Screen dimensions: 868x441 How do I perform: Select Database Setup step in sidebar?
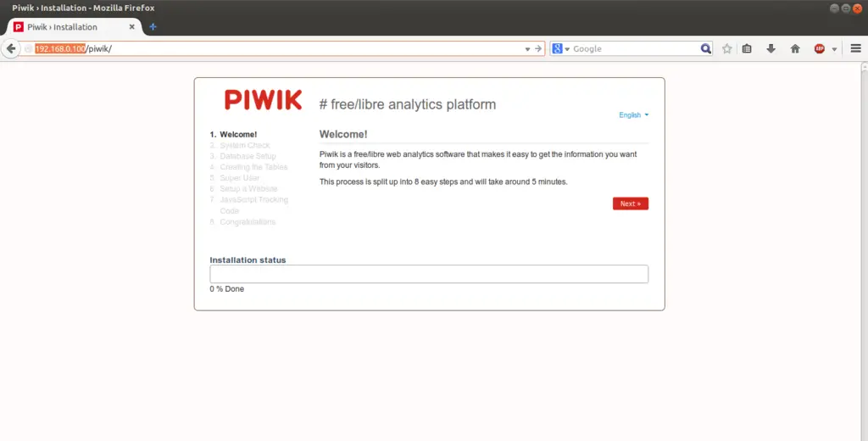tap(242, 156)
